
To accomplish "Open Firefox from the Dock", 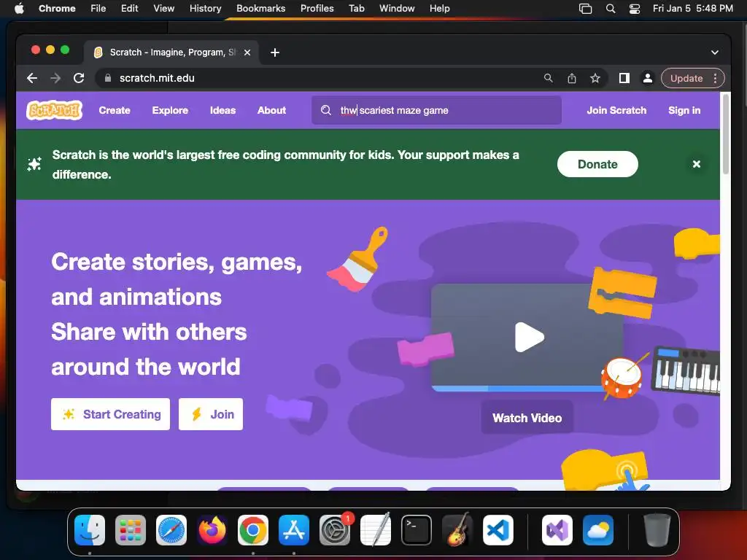I will point(212,530).
